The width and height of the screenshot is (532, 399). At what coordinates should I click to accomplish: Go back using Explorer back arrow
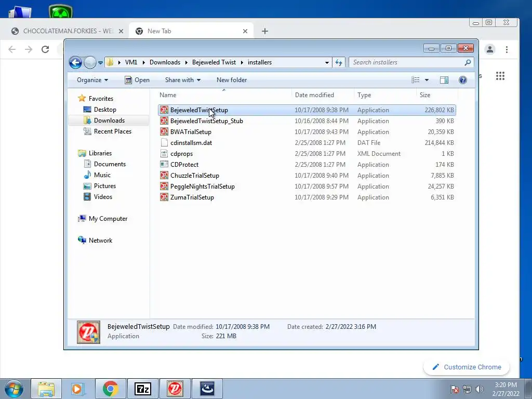(x=75, y=62)
